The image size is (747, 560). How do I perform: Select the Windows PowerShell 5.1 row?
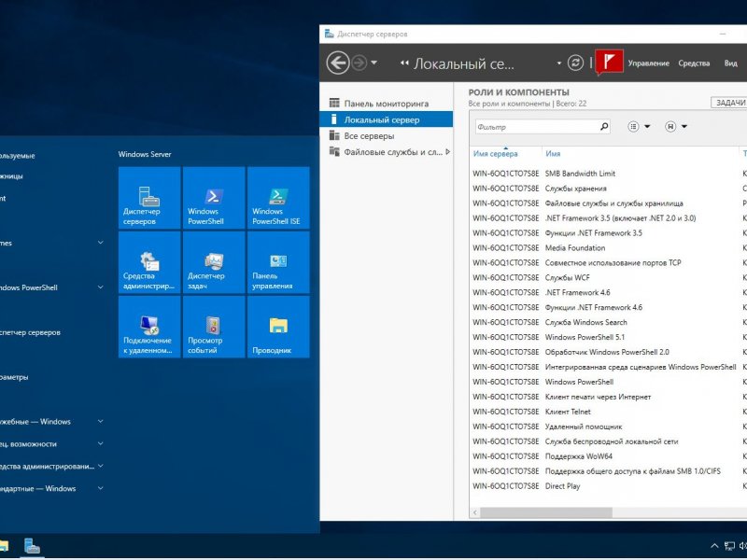(x=608, y=337)
